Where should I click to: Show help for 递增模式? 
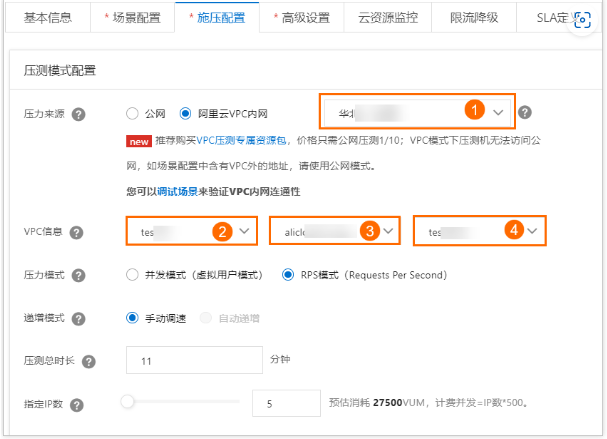79,319
